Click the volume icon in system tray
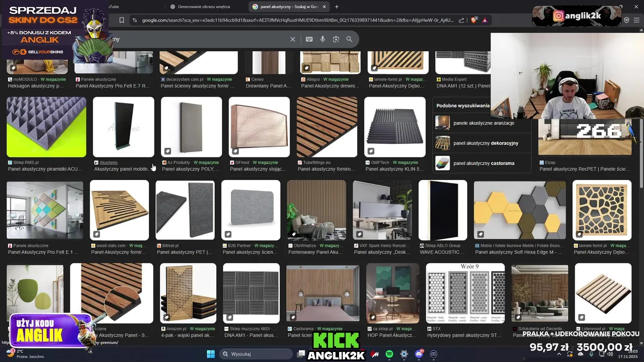The height and width of the screenshot is (362, 644). point(610,354)
